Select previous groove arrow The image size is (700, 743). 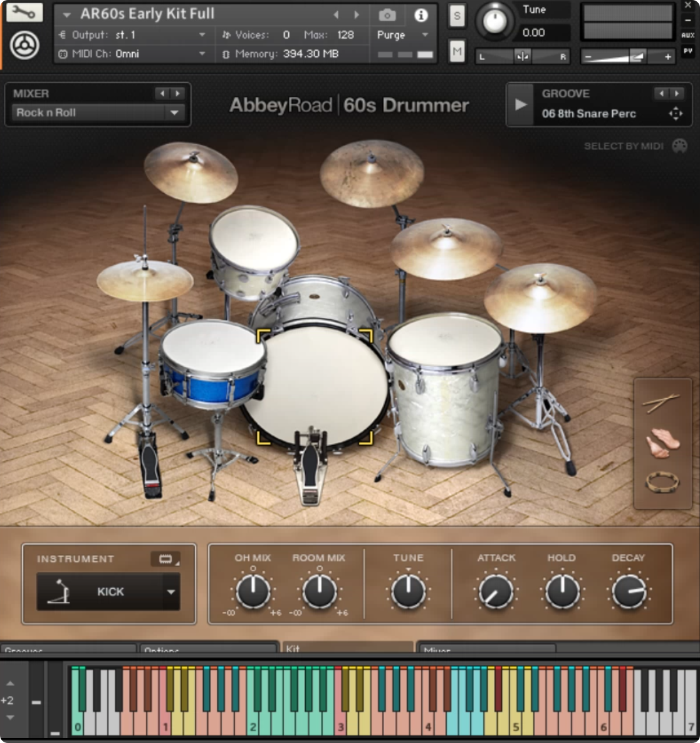pyautogui.click(x=661, y=93)
